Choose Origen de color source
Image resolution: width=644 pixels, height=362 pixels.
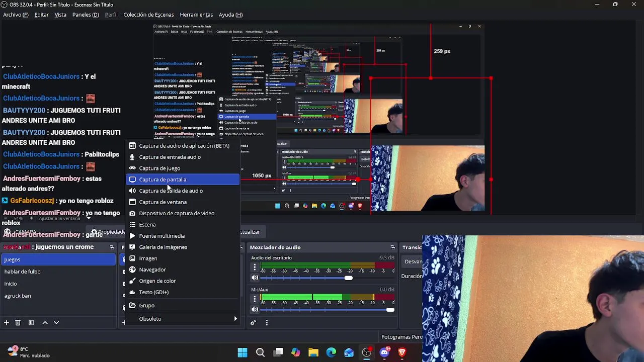tap(183, 281)
